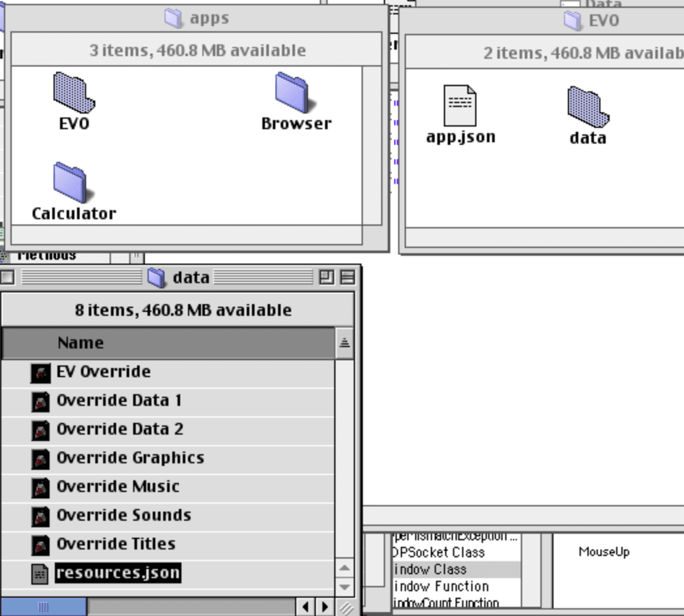684x616 pixels.
Task: Select the app.json document icon
Action: coord(459,106)
